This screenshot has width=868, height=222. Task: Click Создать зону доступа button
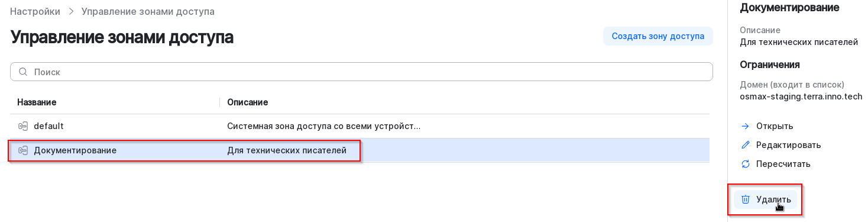click(x=658, y=36)
